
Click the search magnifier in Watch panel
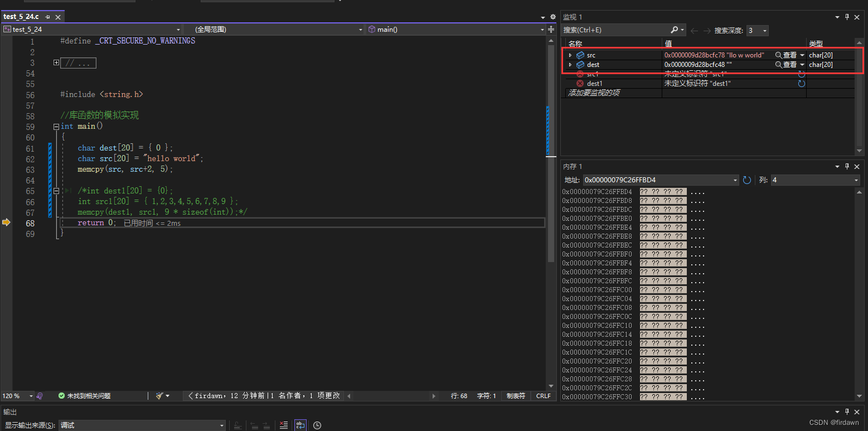[x=675, y=30]
